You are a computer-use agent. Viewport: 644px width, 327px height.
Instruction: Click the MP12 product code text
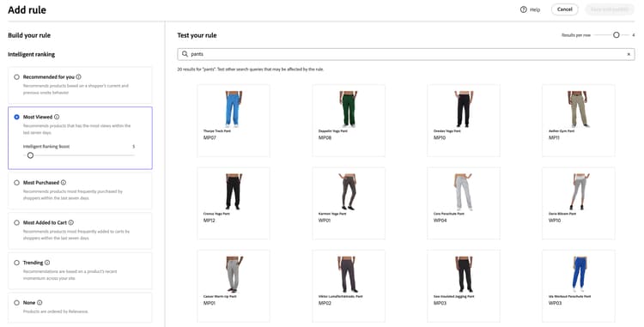pos(209,221)
